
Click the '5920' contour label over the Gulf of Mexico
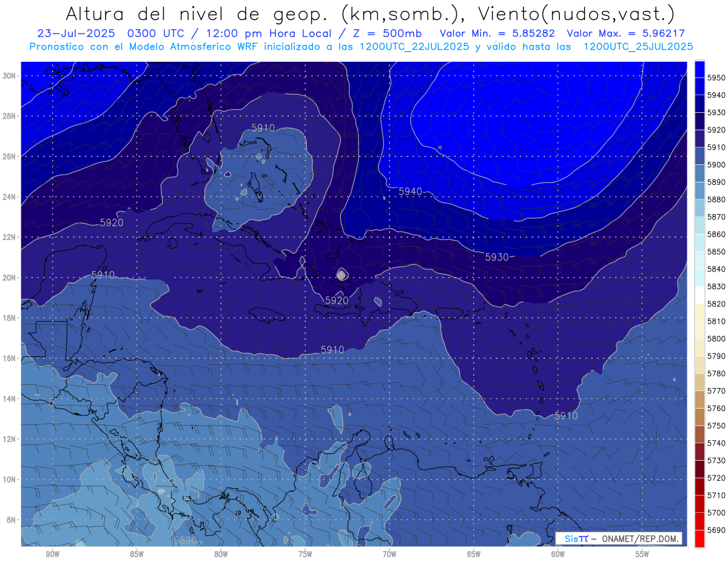[x=112, y=222]
